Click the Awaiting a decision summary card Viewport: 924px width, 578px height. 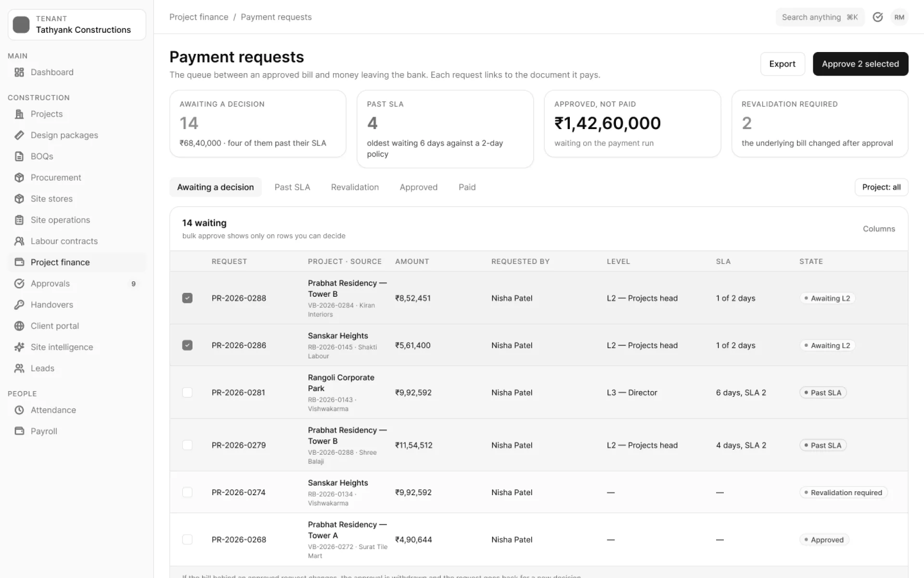coord(258,124)
